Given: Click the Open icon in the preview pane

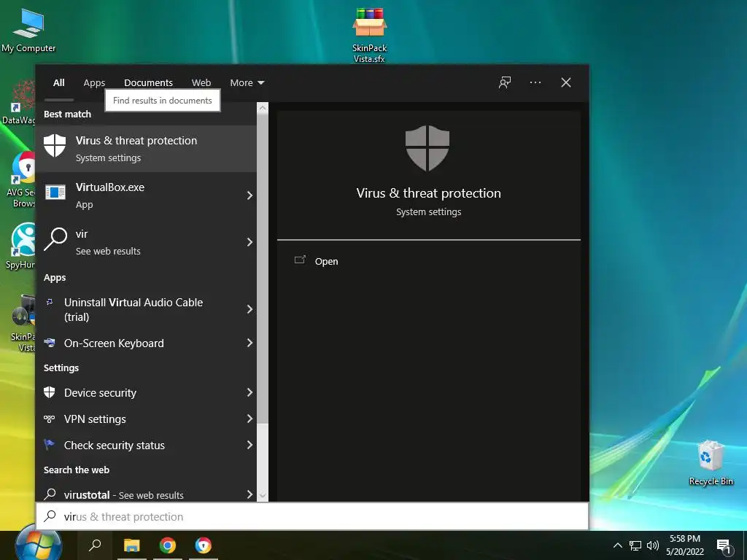Looking at the screenshot, I should click(x=300, y=260).
